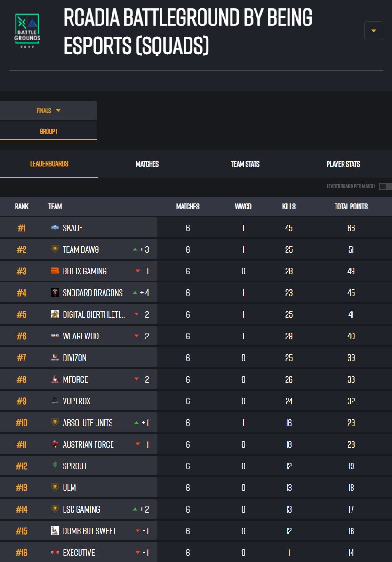This screenshot has height=562, width=392.
Task: Open the Team Stats tab
Action: (x=245, y=164)
